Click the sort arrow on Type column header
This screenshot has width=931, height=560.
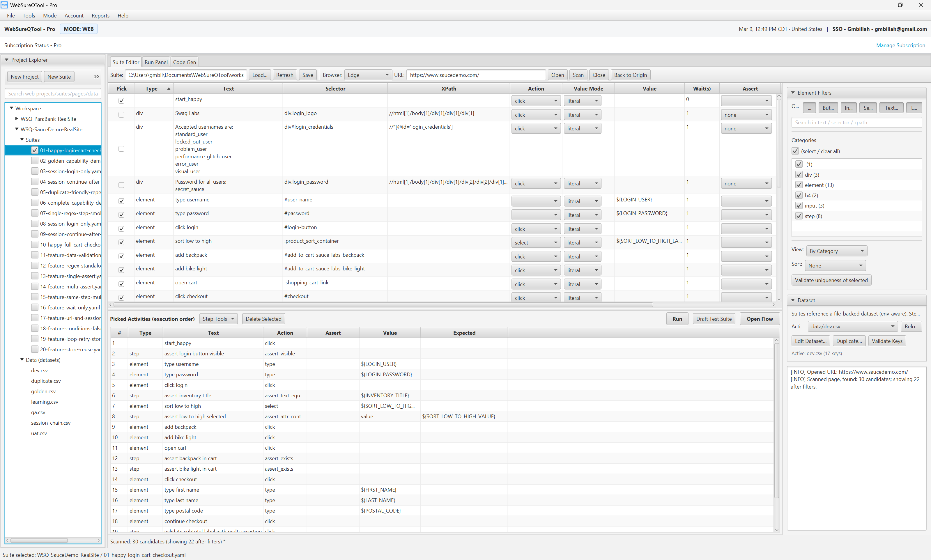click(x=169, y=89)
